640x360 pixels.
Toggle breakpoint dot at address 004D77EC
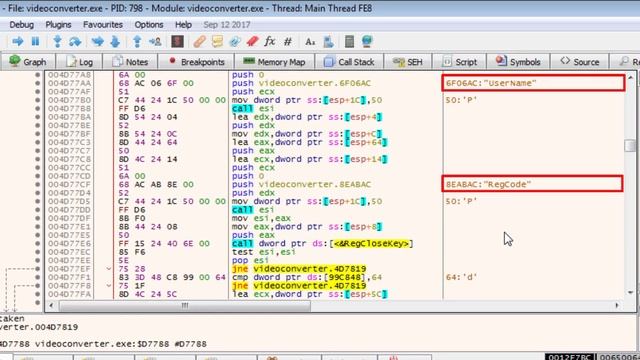(x=38, y=252)
